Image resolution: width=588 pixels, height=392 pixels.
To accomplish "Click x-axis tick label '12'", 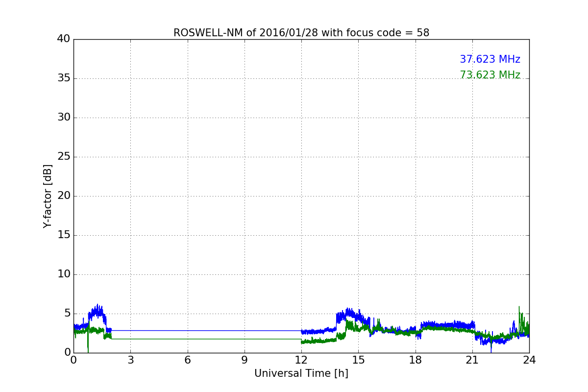I will tap(301, 360).
